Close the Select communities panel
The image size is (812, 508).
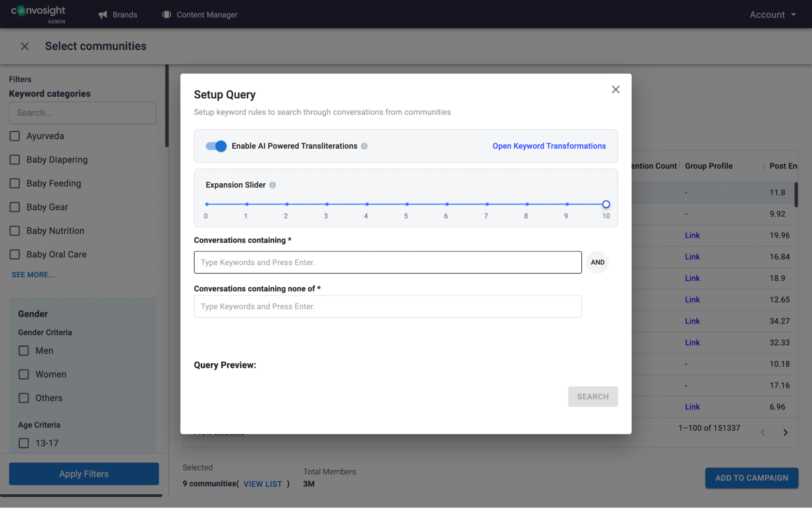[x=25, y=46]
